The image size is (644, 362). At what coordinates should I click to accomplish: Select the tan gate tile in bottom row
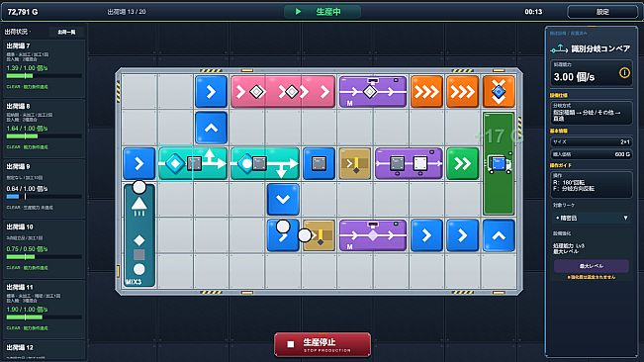tap(320, 235)
